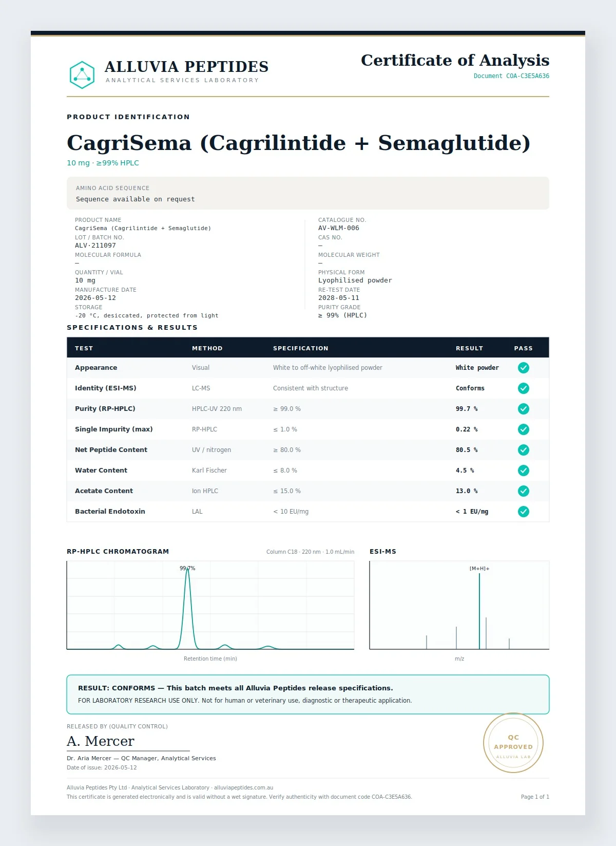Click 'Dr. Aria Mercer — QC Manager' line
Image resolution: width=616 pixels, height=846 pixels.
tap(141, 758)
